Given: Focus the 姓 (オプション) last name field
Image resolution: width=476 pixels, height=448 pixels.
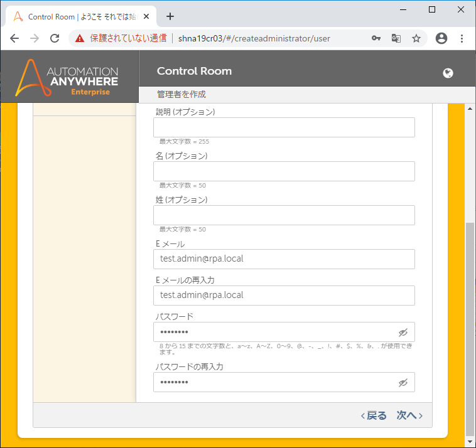Looking at the screenshot, I should click(284, 215).
